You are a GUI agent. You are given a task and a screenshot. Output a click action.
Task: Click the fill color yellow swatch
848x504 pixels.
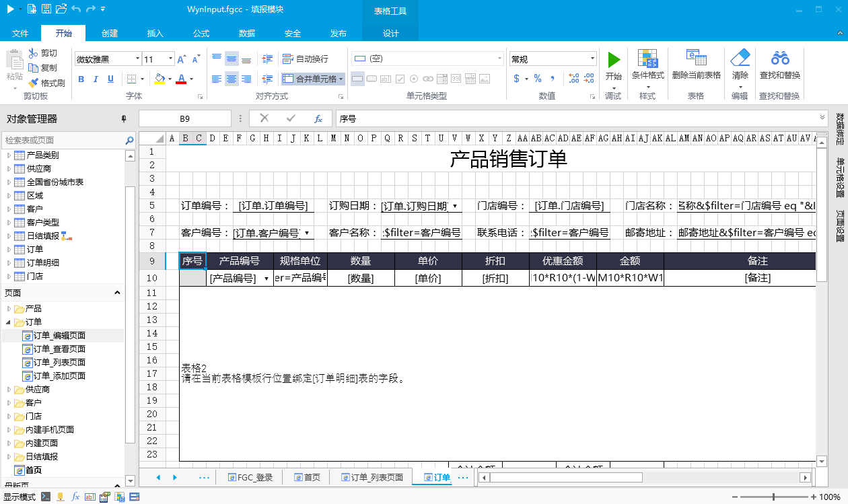(159, 79)
